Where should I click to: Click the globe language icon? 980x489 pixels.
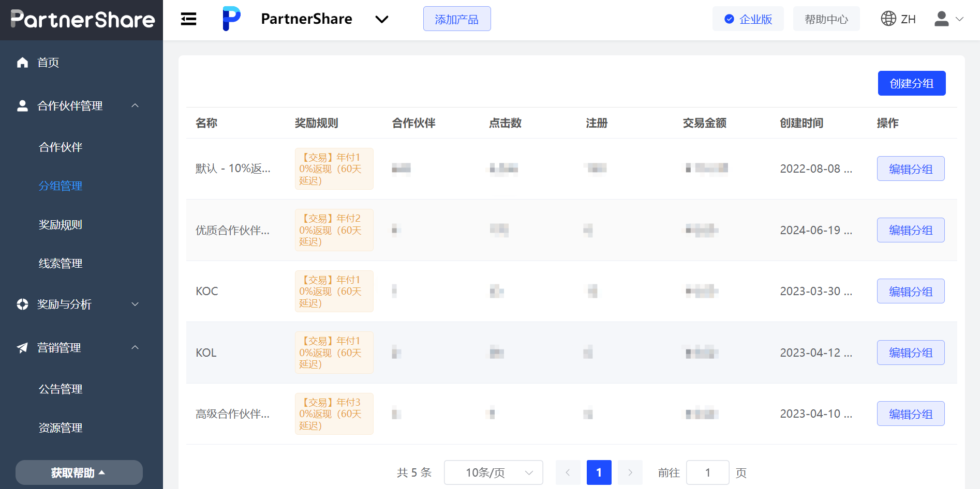[x=888, y=19]
